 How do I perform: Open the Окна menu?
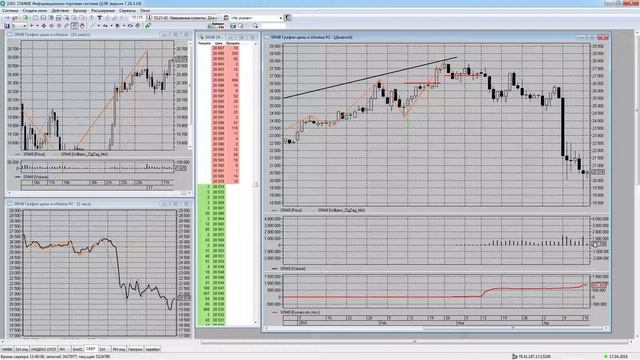(145, 11)
